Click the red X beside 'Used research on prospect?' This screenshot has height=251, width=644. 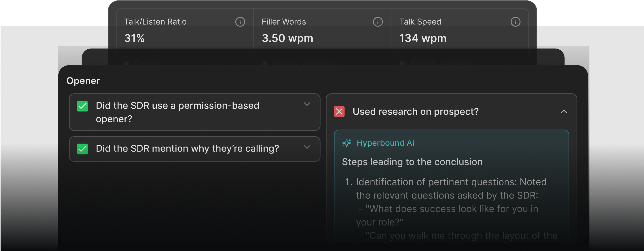point(339,112)
